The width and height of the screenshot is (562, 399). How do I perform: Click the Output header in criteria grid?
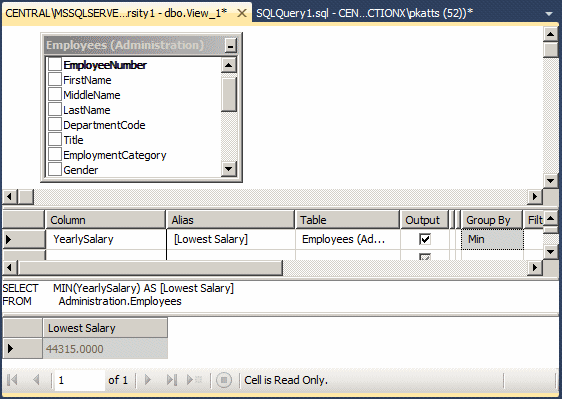[x=424, y=220]
